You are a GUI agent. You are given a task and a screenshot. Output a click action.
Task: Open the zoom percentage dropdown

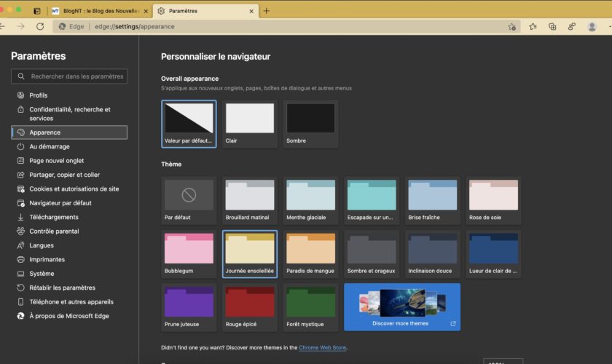pyautogui.click(x=503, y=361)
